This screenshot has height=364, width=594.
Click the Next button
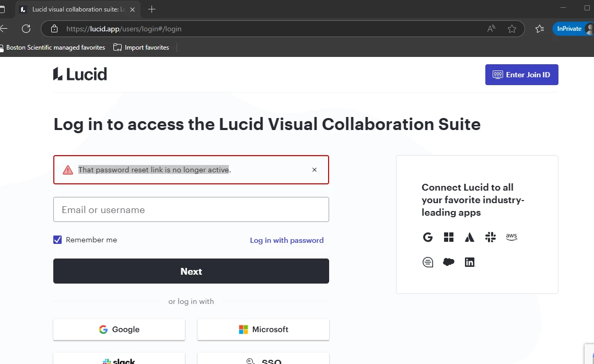tap(191, 271)
